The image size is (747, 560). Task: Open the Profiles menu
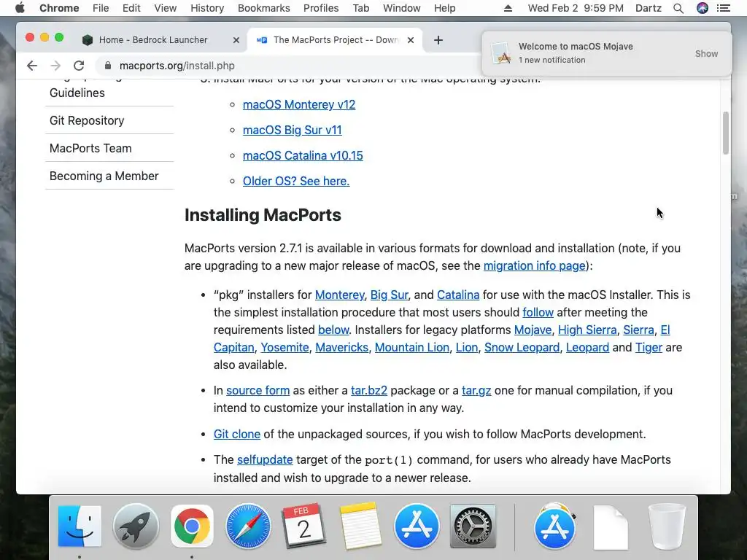[321, 8]
